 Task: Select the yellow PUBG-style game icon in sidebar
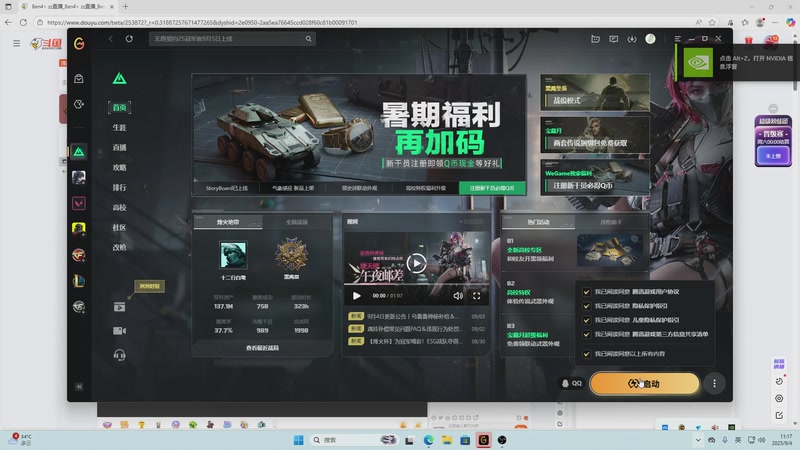pyautogui.click(x=79, y=229)
